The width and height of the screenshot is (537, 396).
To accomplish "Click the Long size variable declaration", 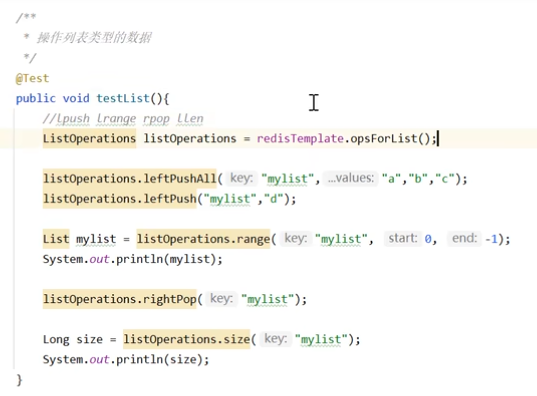I will point(73,339).
